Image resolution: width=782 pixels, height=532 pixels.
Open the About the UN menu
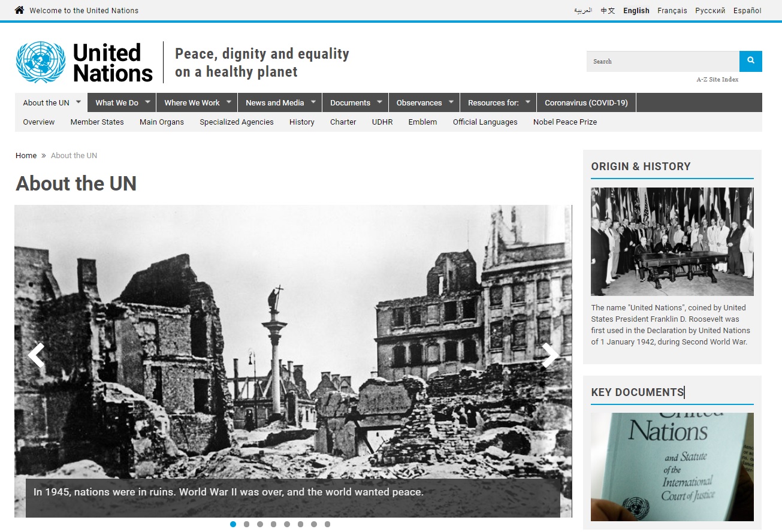pyautogui.click(x=46, y=102)
